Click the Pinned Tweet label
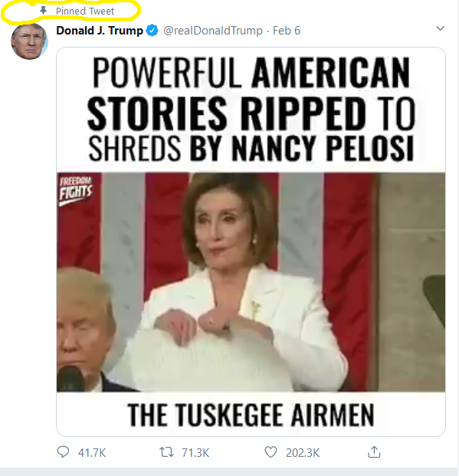 click(x=85, y=11)
